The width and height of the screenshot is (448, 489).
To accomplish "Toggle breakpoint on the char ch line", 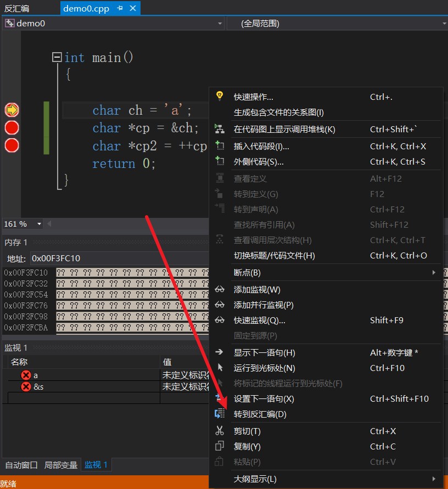I will click(x=12, y=110).
